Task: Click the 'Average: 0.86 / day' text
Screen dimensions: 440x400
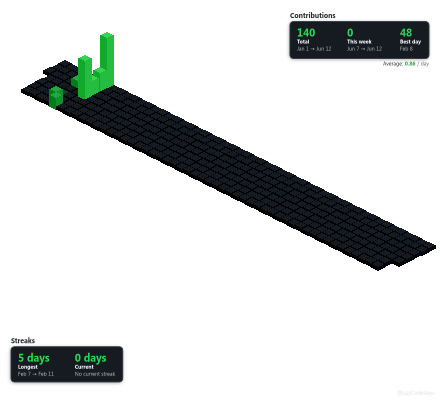Action: pos(406,63)
